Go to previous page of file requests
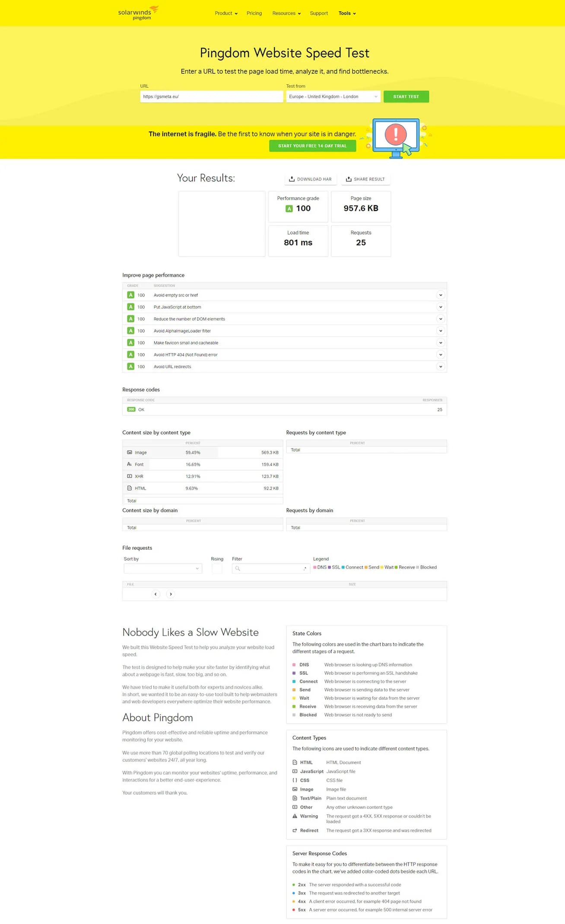 pyautogui.click(x=156, y=594)
